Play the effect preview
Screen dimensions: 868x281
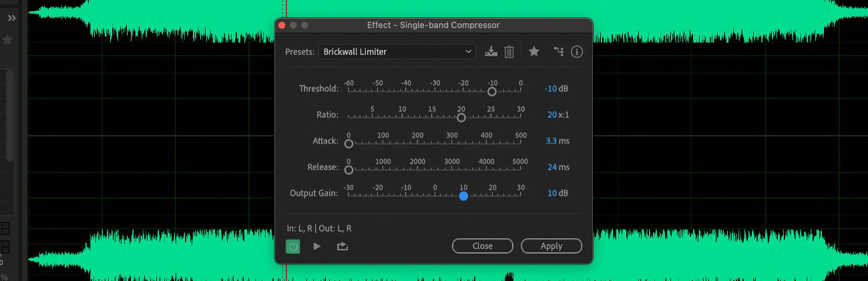(x=317, y=246)
